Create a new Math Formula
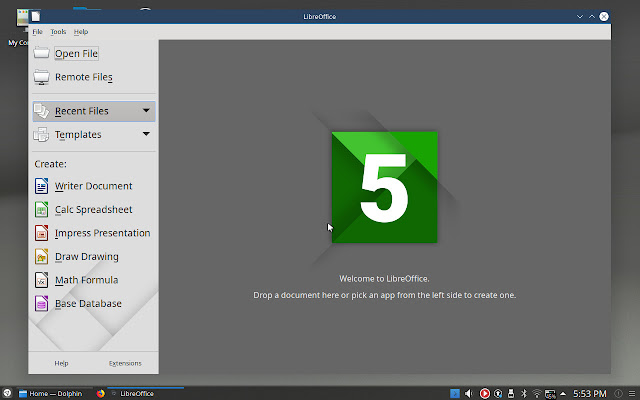640x400 pixels. pyautogui.click(x=87, y=280)
